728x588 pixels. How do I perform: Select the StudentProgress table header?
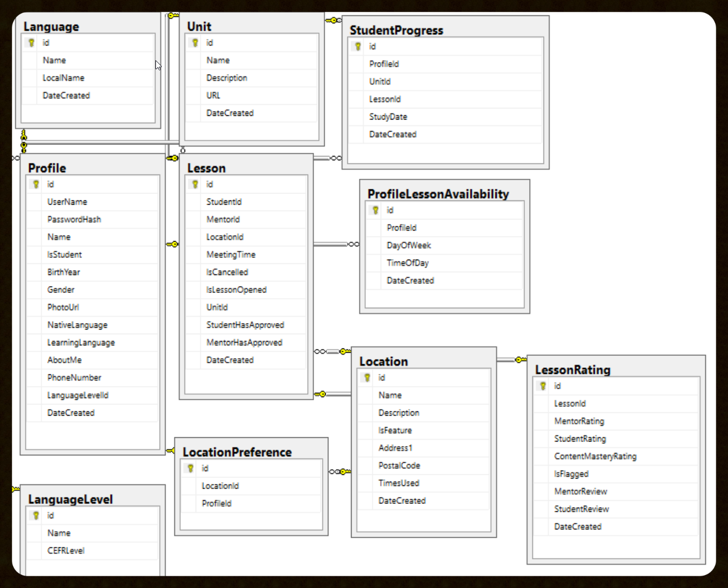(x=397, y=30)
